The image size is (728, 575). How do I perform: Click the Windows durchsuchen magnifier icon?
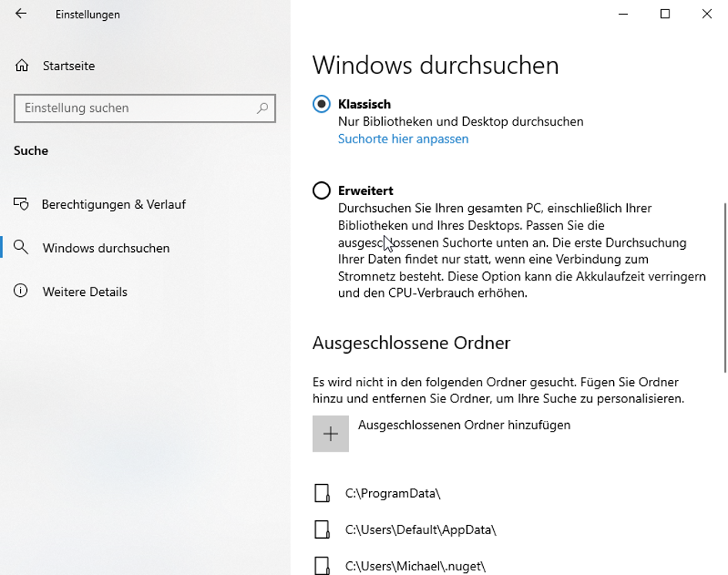(21, 247)
